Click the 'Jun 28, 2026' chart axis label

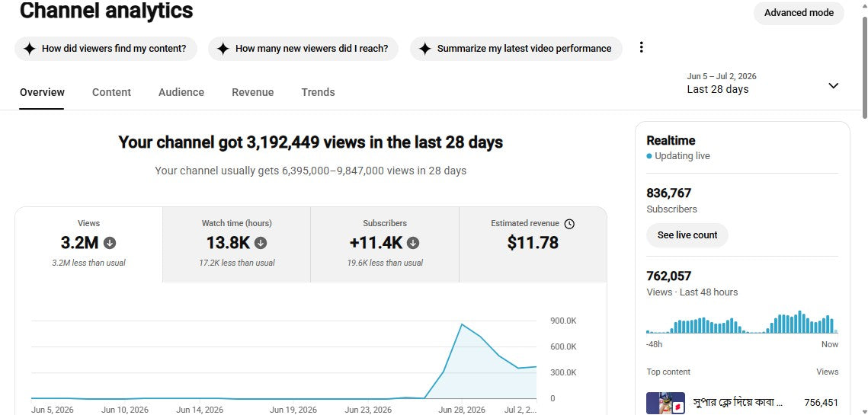(x=462, y=410)
